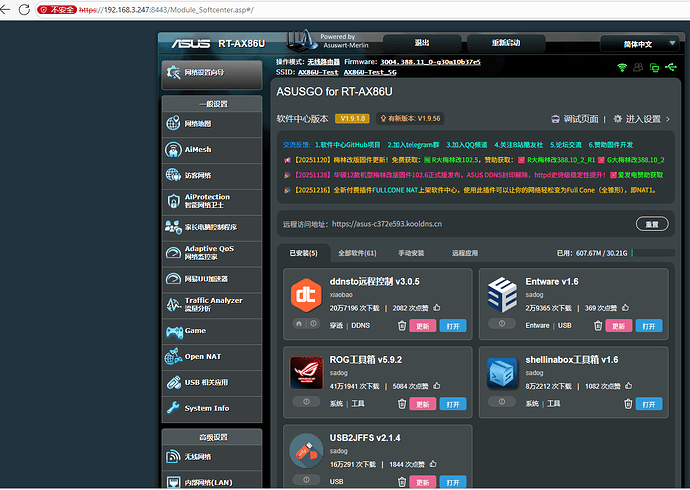The height and width of the screenshot is (490, 690).
Task: Like the Entware plugin with thumbs-up
Action: (x=625, y=308)
